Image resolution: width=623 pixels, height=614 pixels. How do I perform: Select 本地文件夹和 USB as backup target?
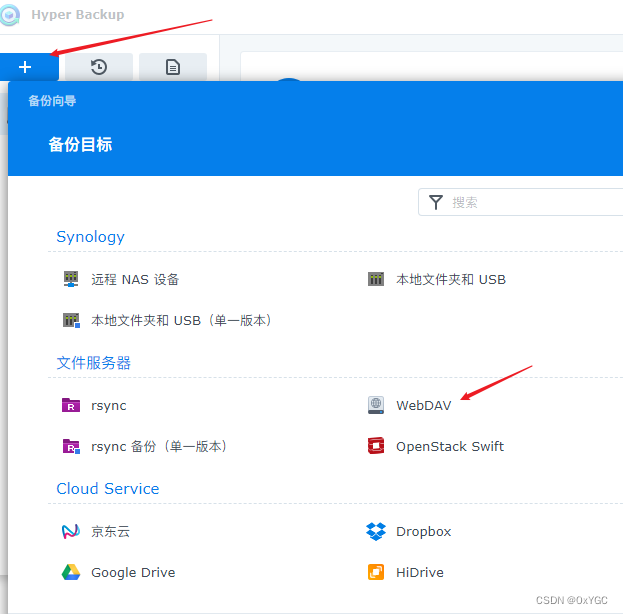451,279
